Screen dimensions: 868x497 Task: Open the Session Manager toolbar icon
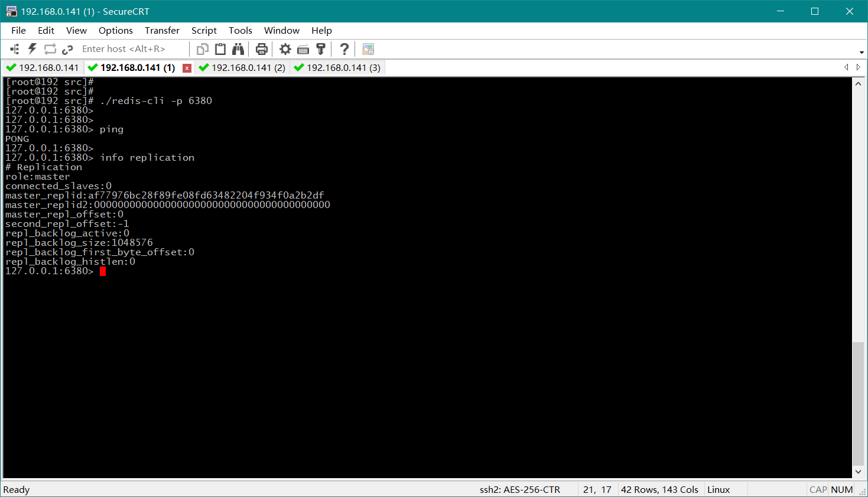click(x=15, y=49)
